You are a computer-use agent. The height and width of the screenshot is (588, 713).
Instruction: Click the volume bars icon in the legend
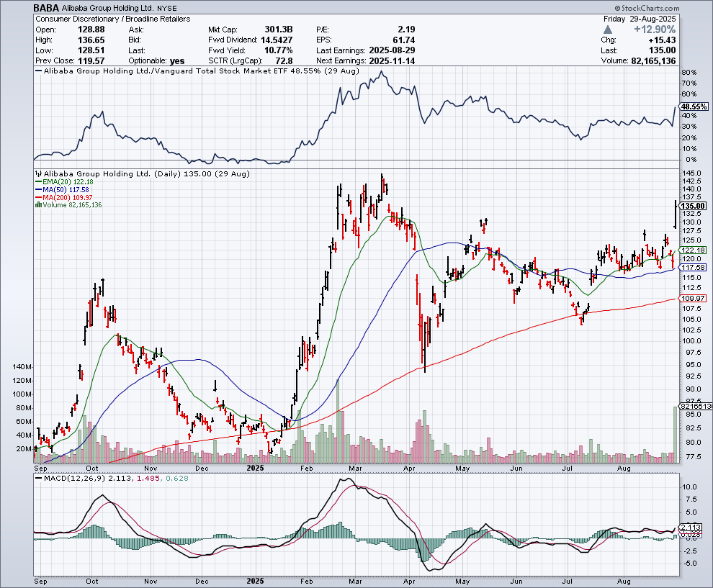click(x=38, y=205)
